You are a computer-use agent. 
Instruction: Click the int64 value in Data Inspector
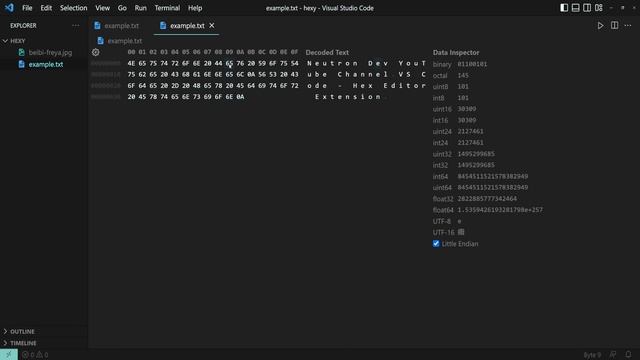pyautogui.click(x=493, y=176)
